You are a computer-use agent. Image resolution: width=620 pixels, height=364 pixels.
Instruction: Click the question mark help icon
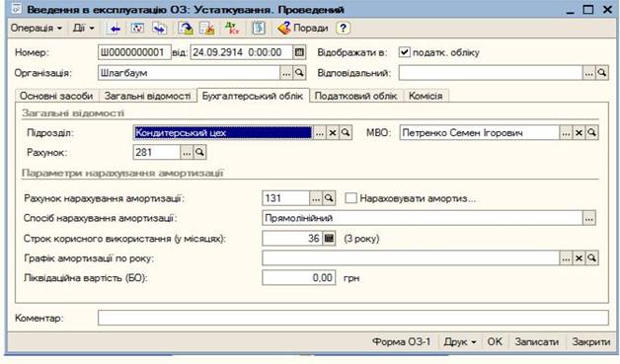point(344,29)
